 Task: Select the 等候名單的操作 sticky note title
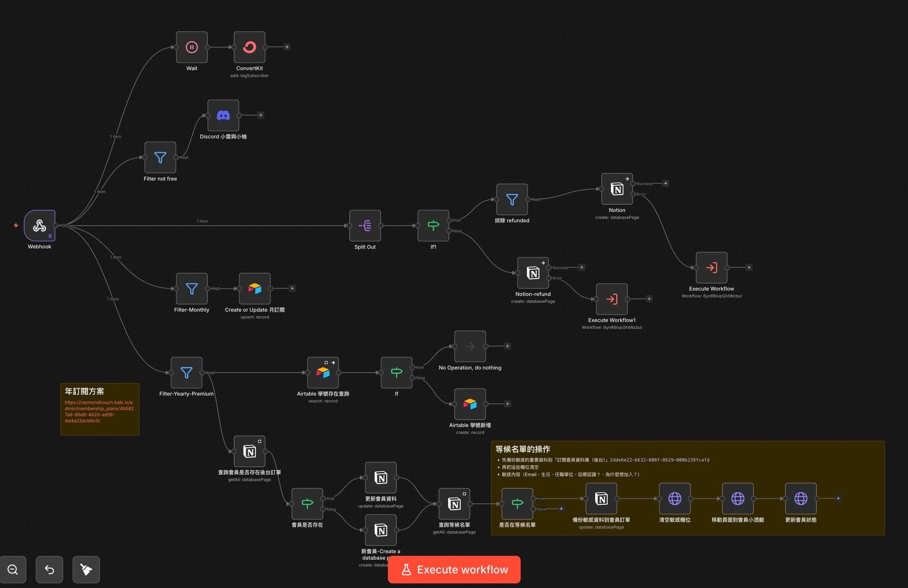(523, 449)
